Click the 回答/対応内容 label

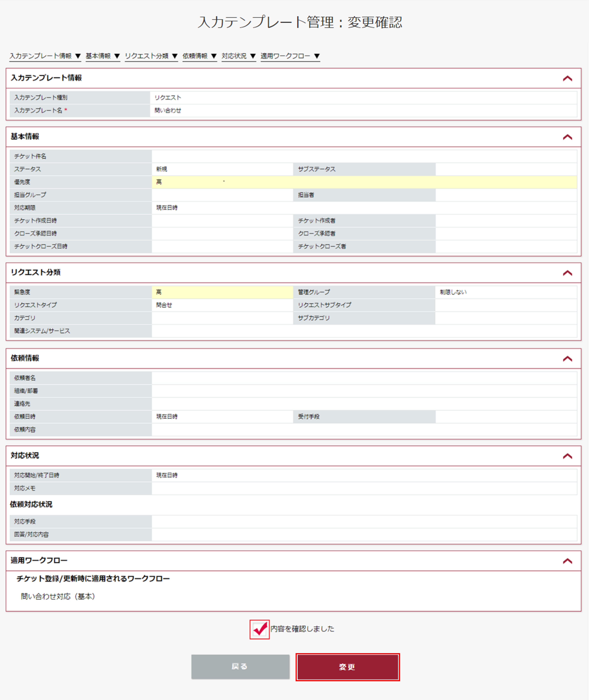coord(31,535)
